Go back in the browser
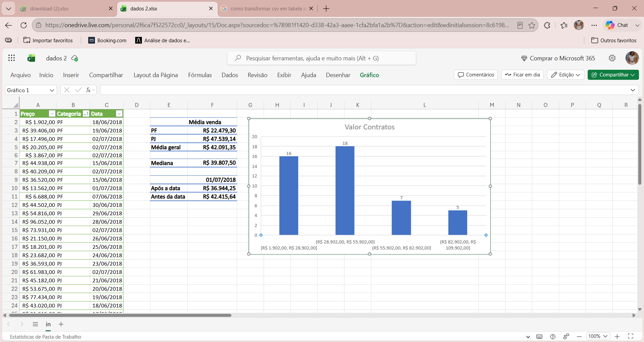Screen dimensions: 644x342 point(9,25)
